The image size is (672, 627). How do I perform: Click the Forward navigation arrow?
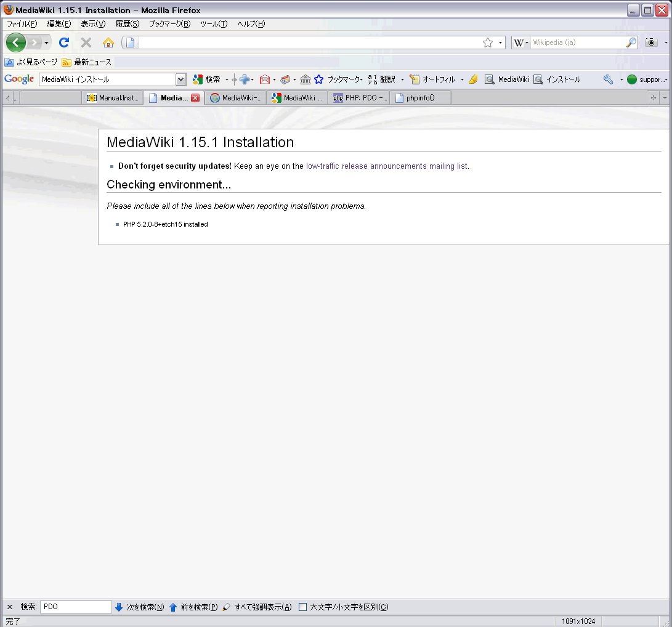(x=34, y=42)
